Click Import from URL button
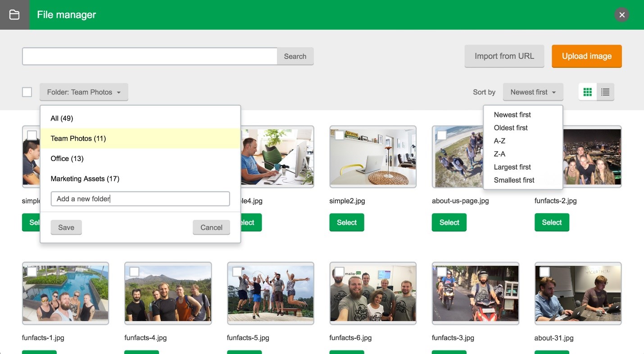The width and height of the screenshot is (644, 354). click(504, 56)
